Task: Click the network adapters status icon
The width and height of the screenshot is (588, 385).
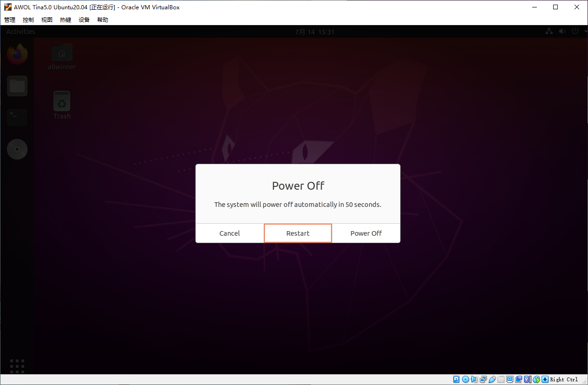Action: coord(483,379)
